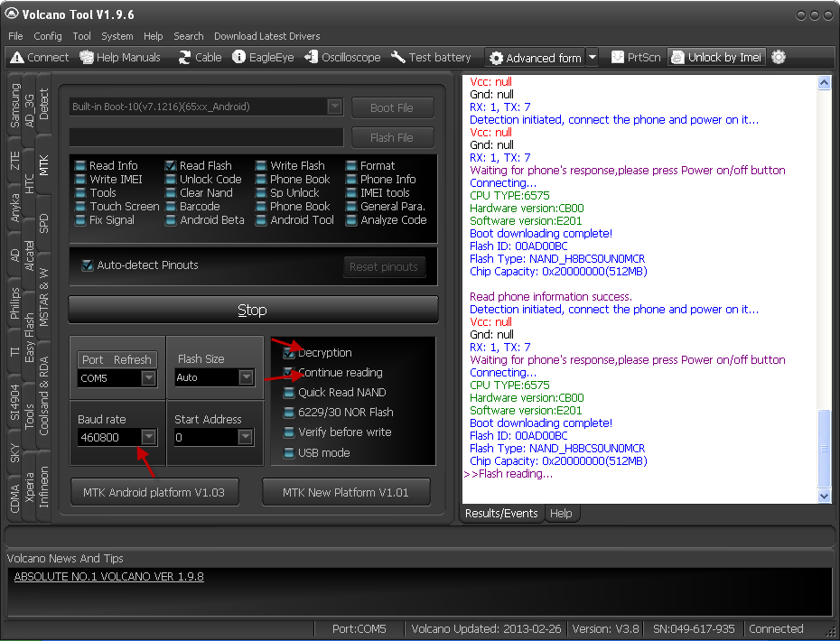Enable the Analyze Code checkbox
The image size is (840, 641).
(351, 220)
